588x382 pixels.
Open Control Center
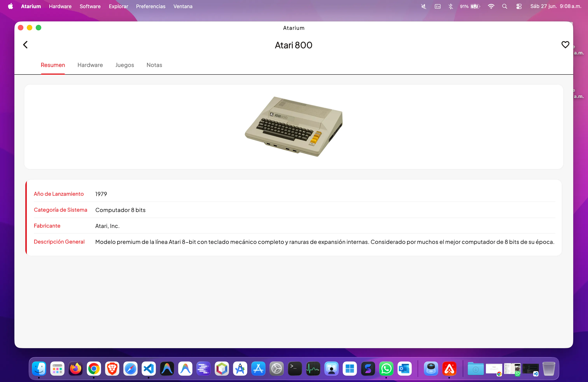coord(519,6)
